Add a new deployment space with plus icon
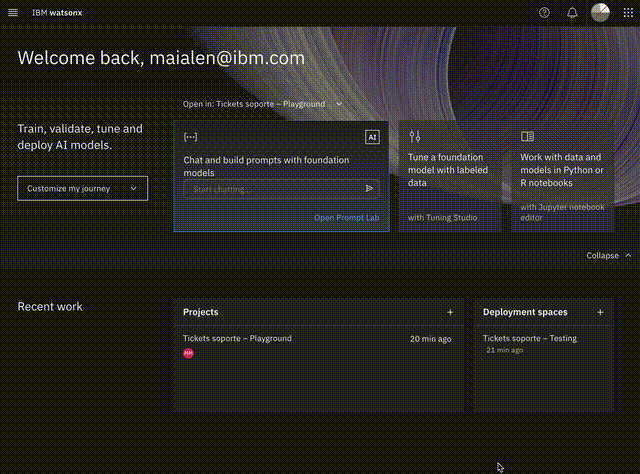The width and height of the screenshot is (640, 474). pos(600,312)
